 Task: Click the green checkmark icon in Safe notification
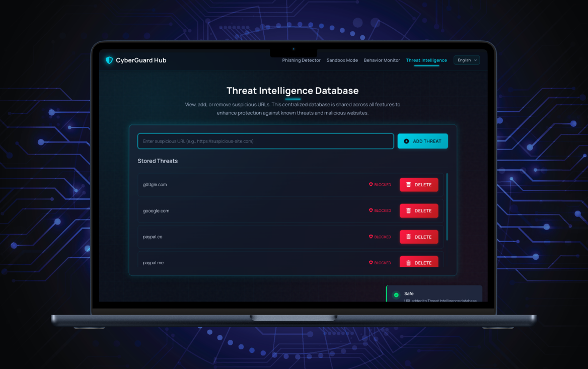click(x=396, y=295)
